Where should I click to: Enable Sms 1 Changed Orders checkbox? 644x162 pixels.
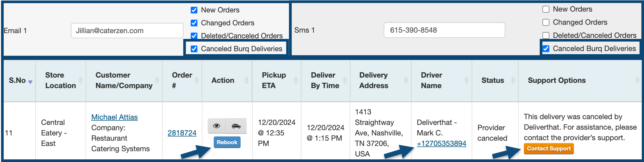point(546,22)
